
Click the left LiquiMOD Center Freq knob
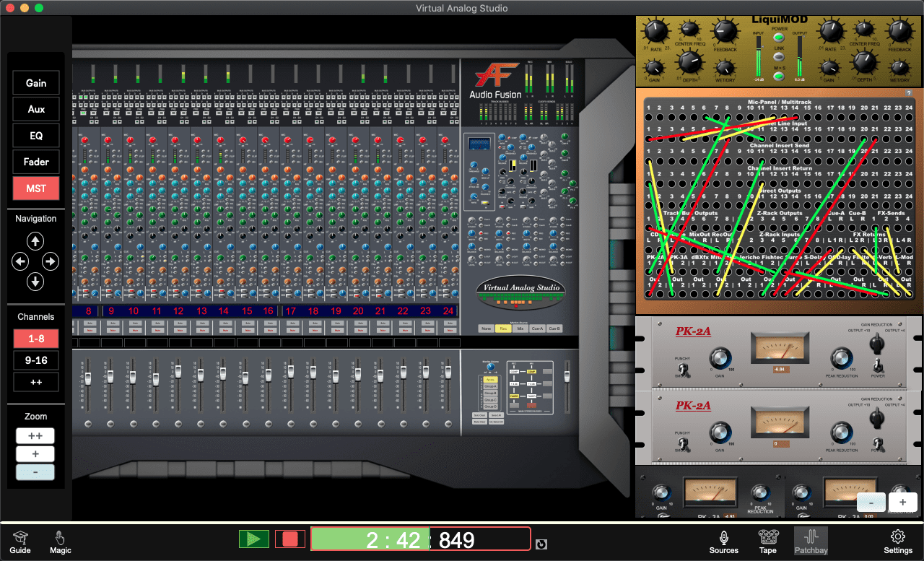click(689, 30)
